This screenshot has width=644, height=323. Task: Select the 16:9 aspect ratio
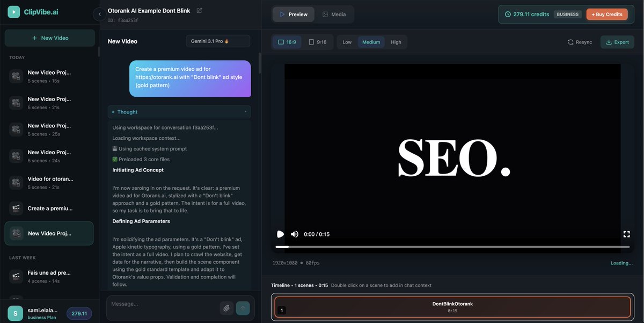pyautogui.click(x=287, y=42)
